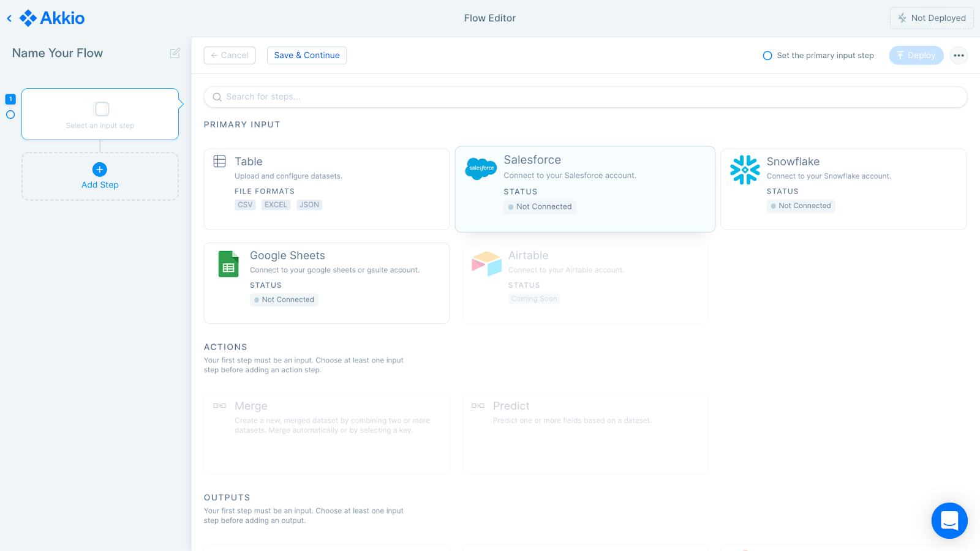
Task: Select the 'Select an input step' box
Action: (100, 114)
